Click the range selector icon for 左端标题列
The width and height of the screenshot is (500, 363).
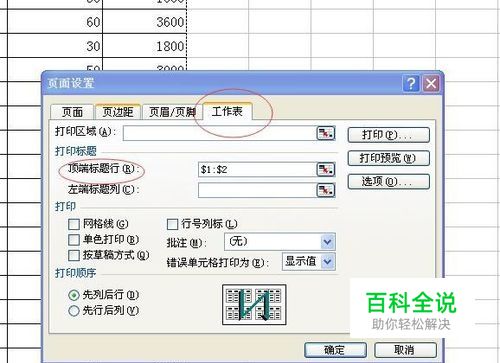325,190
